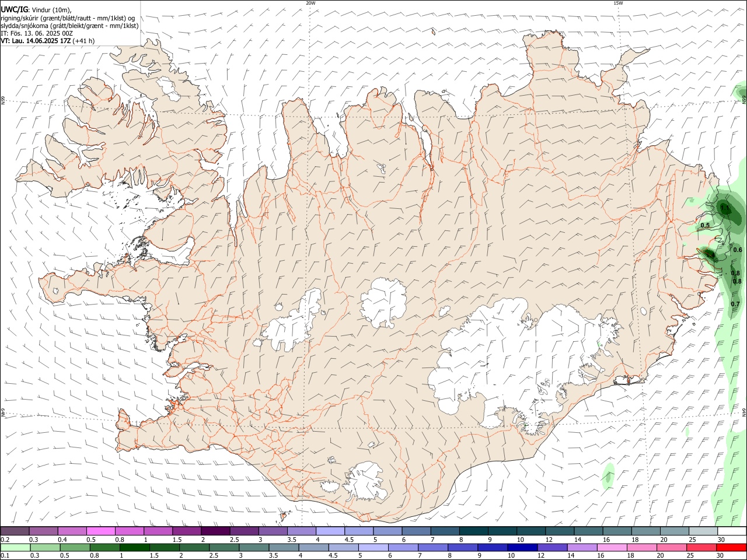Click the bright red swatch ending the rain scale

tap(732, 547)
